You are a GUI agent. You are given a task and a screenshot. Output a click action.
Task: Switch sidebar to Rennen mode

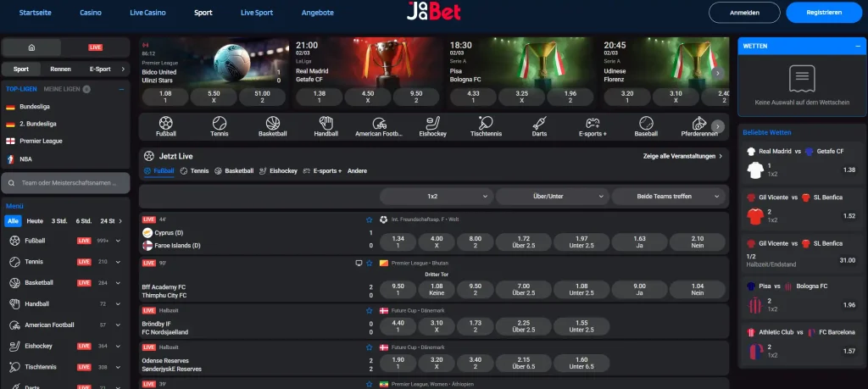60,69
